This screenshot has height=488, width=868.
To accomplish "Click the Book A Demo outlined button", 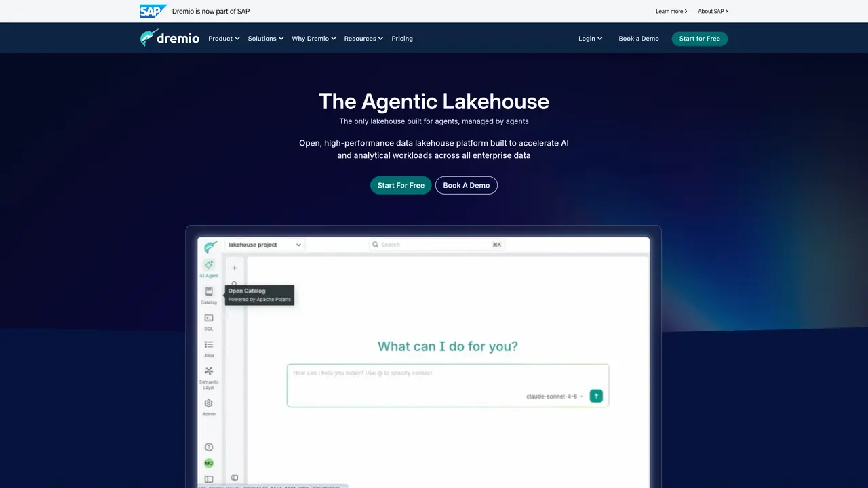I will point(467,185).
